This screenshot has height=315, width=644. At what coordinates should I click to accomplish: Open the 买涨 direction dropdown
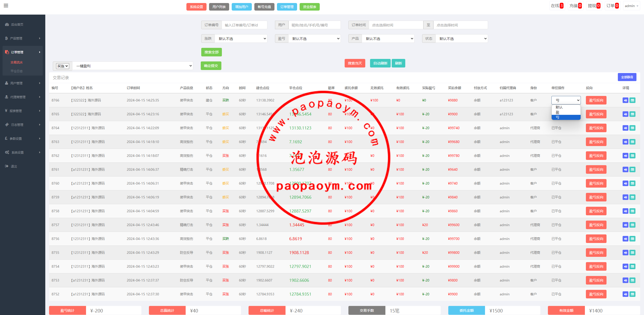62,66
